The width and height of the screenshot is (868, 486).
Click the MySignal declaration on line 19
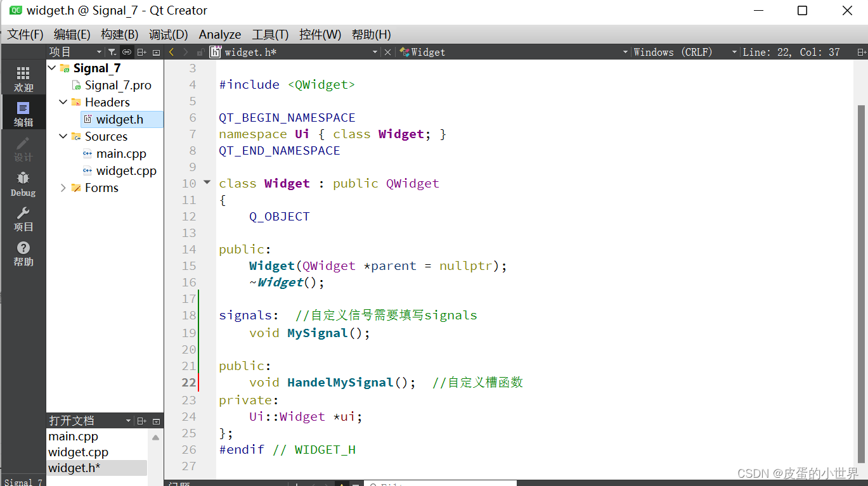(318, 333)
